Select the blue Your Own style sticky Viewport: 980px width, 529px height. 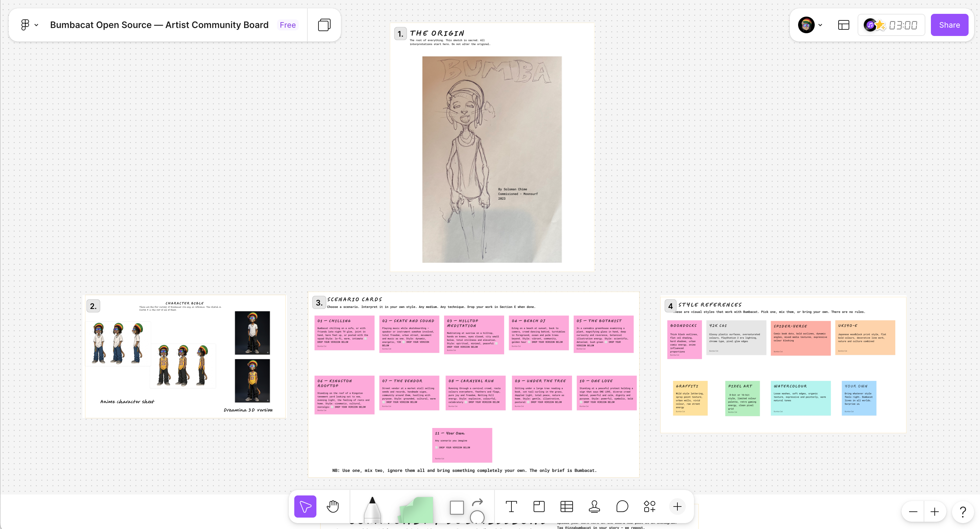coord(859,398)
